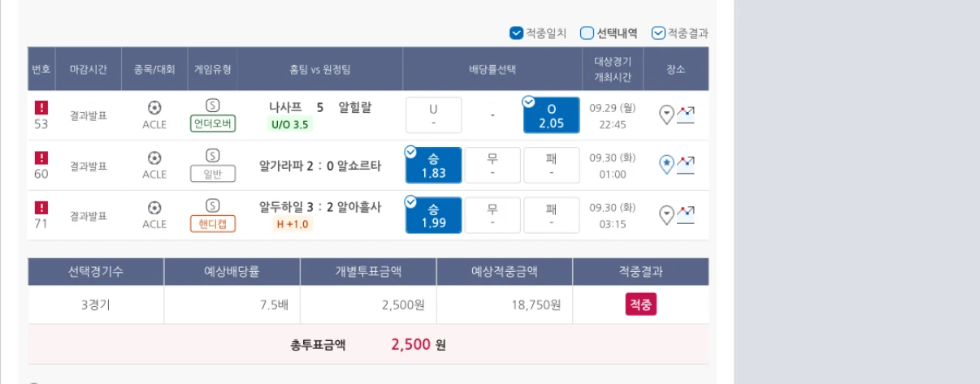
Task: Select the O 2.05 odds button
Action: click(x=552, y=115)
